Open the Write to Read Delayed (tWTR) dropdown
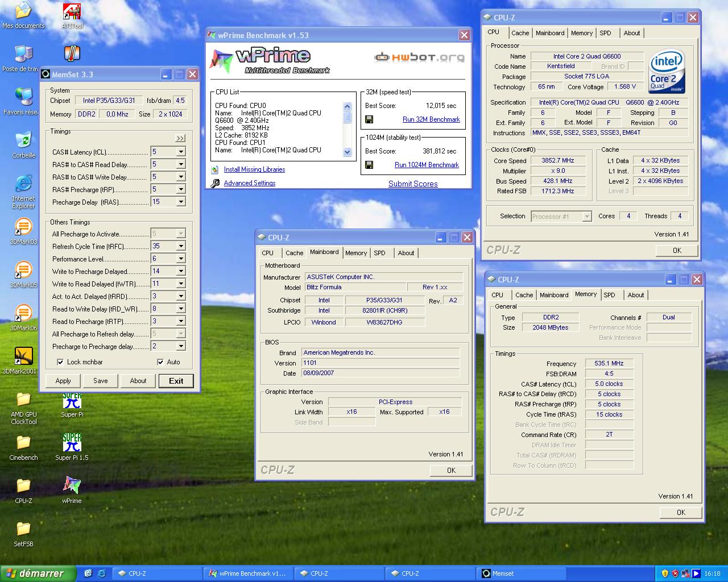 coord(181,284)
